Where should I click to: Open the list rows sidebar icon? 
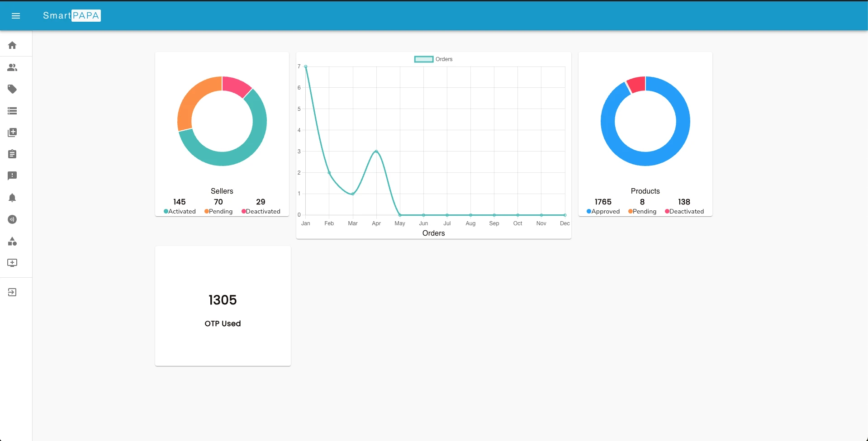pos(12,111)
